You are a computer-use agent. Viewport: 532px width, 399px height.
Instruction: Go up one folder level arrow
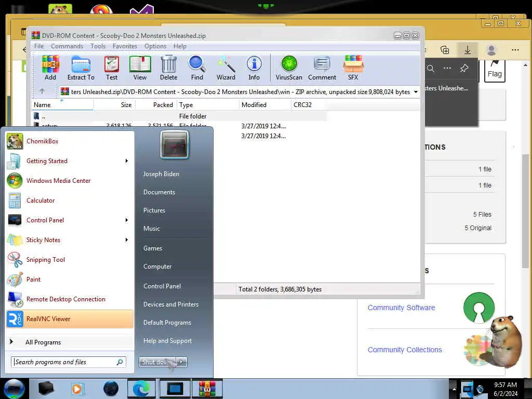pyautogui.click(x=42, y=91)
